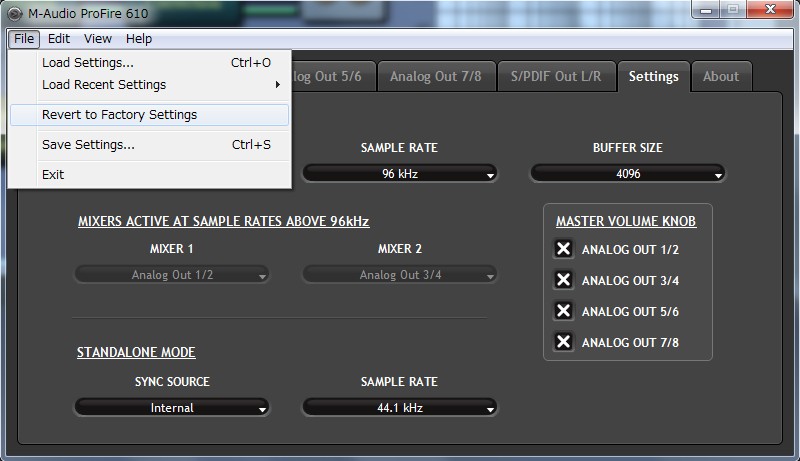800x461 pixels.
Task: Choose Load Settings... from File menu
Action: tap(88, 63)
